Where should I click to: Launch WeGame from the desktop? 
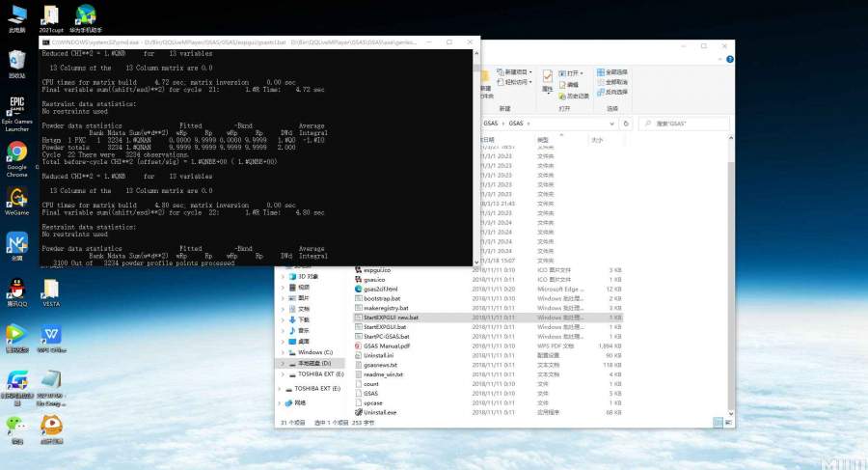point(16,199)
